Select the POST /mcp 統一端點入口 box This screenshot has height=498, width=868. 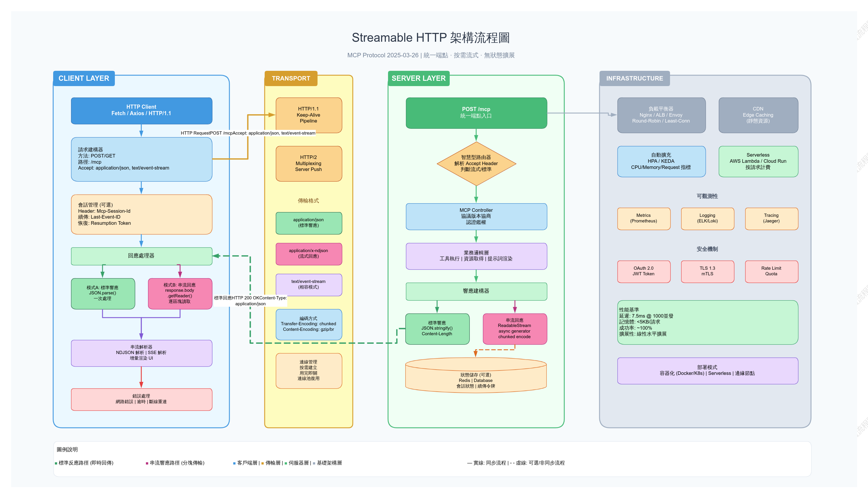(476, 113)
